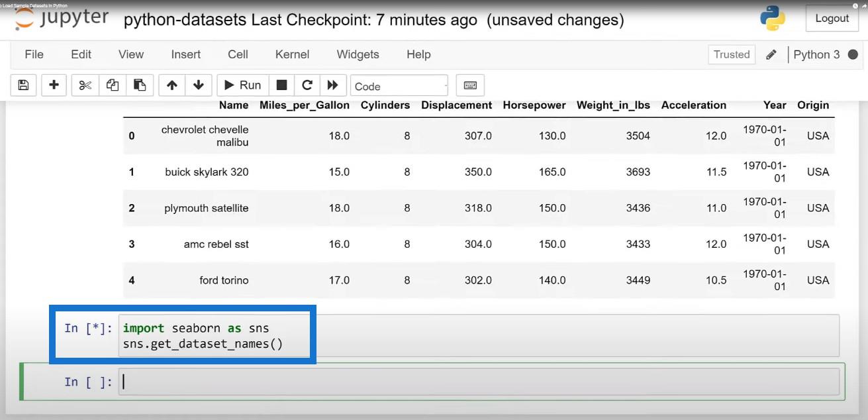Insert a cell below using the plus icon

click(x=54, y=85)
